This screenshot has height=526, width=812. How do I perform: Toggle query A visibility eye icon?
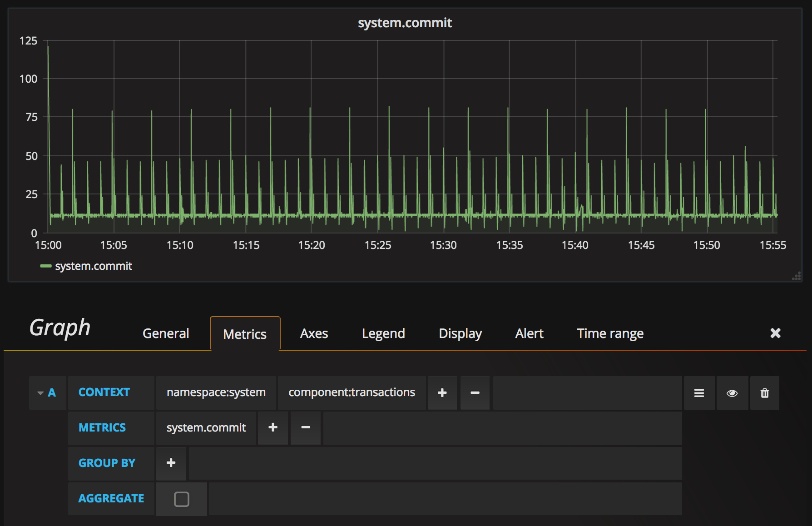[x=732, y=393]
